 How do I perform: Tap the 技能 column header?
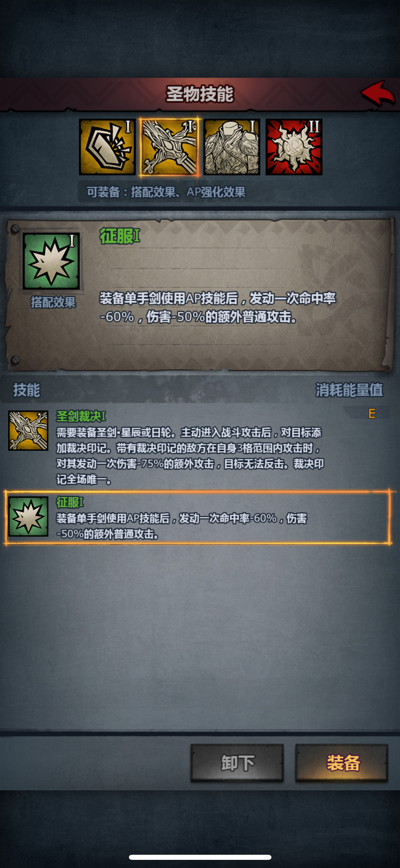click(26, 390)
